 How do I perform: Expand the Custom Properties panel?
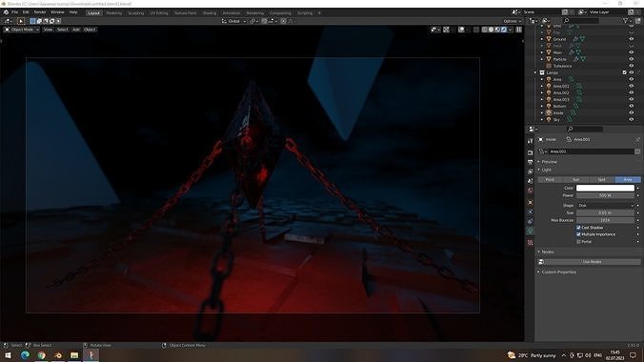pyautogui.click(x=558, y=272)
